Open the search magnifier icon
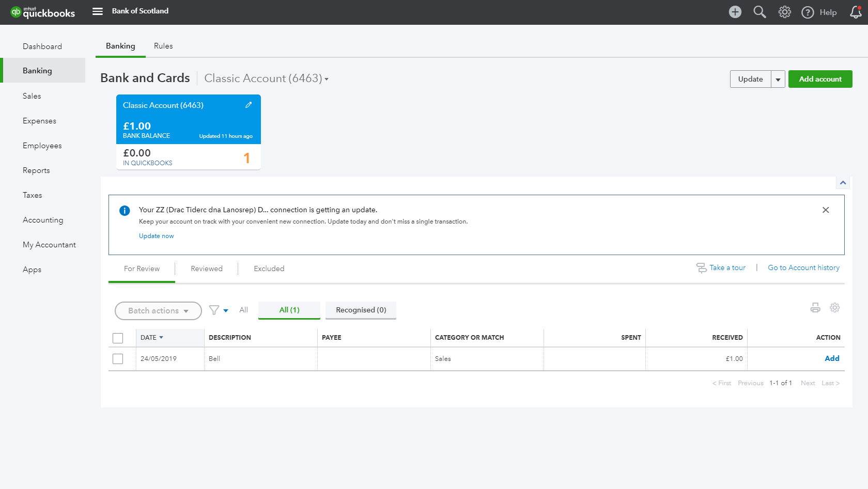 760,12
